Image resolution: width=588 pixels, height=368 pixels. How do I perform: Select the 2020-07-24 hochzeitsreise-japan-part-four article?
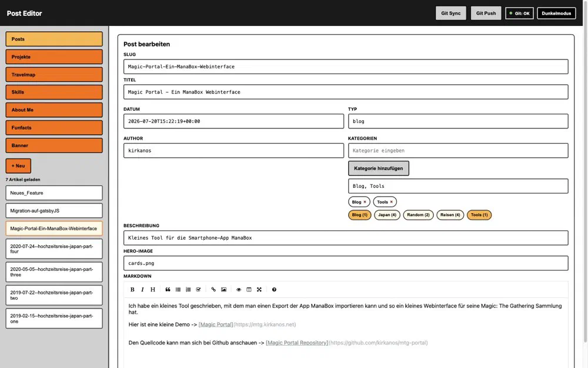pos(54,249)
